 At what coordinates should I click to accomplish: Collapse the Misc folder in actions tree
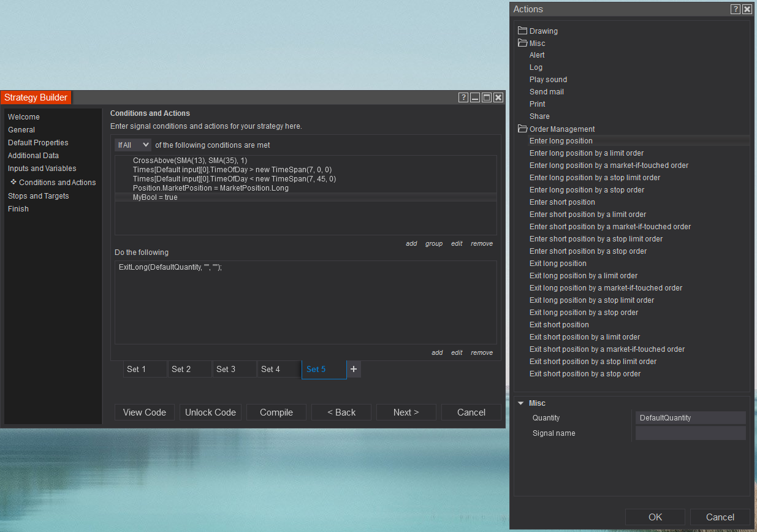click(522, 43)
